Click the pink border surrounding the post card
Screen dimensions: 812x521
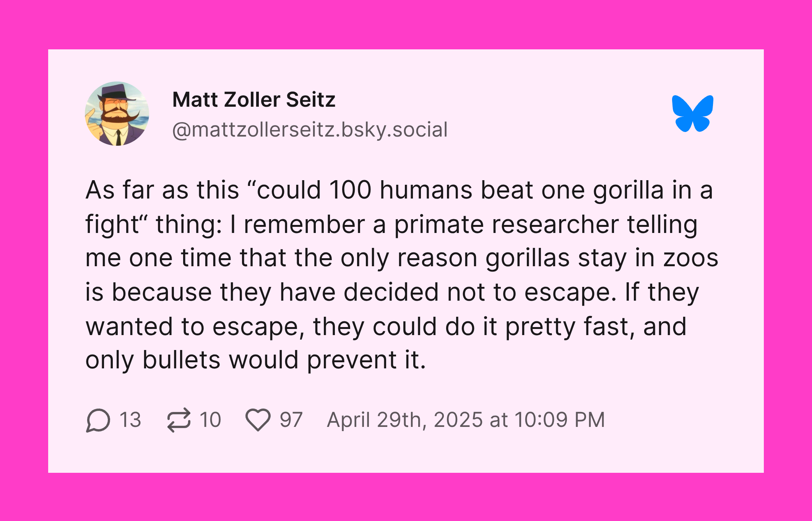406,24
